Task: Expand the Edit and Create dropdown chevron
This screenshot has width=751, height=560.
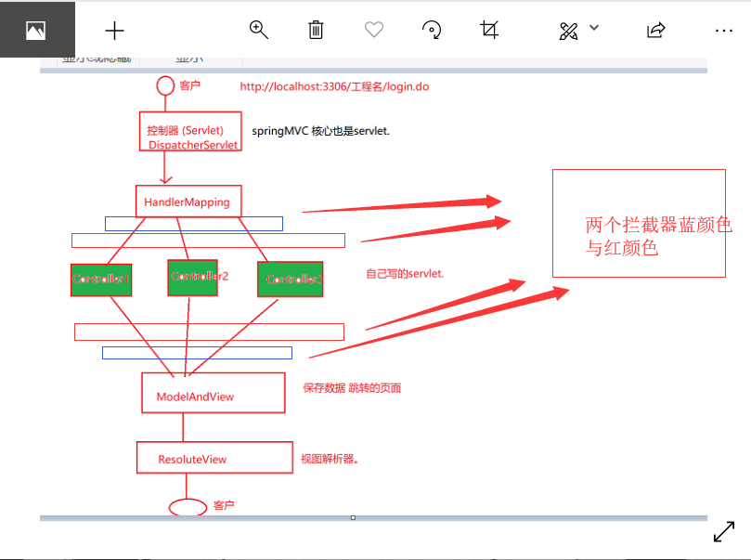Action: click(594, 28)
